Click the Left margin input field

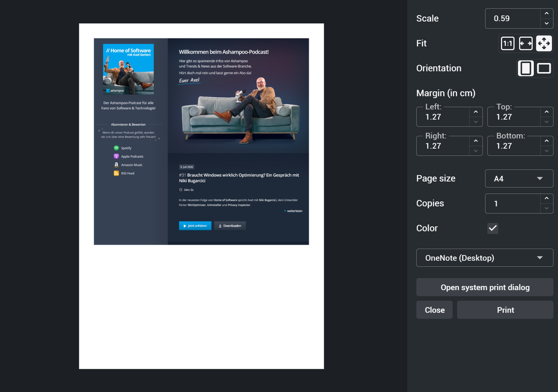(x=443, y=117)
